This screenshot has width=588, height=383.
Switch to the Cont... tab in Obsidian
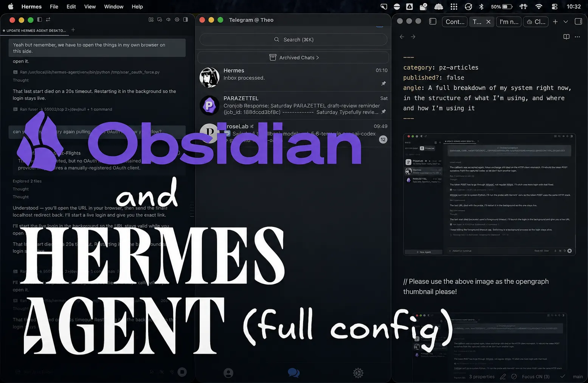click(455, 22)
